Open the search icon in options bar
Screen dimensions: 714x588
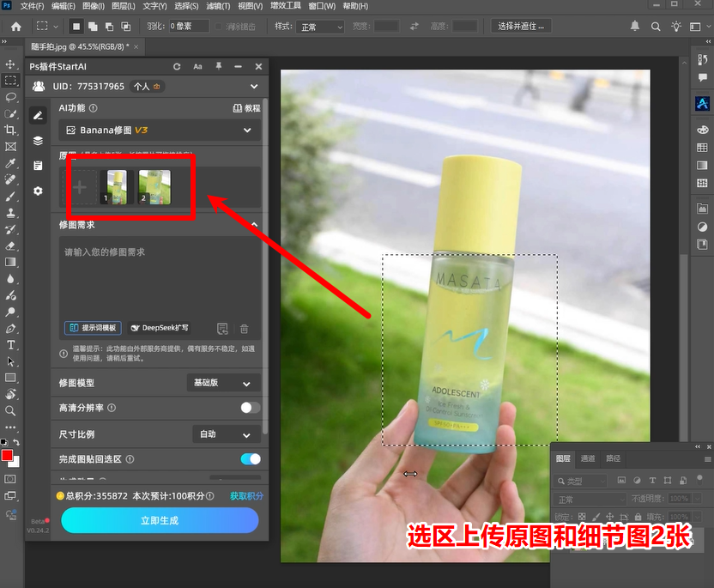pyautogui.click(x=656, y=27)
